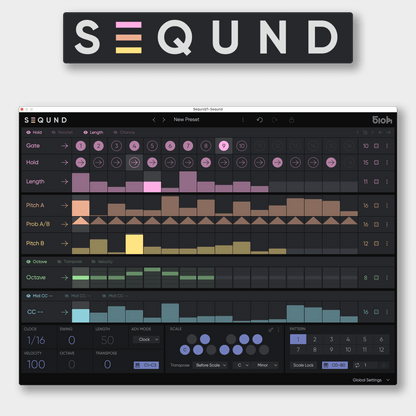Toggle the Ratchet lane eye icon
This screenshot has width=416, height=416.
click(54, 132)
